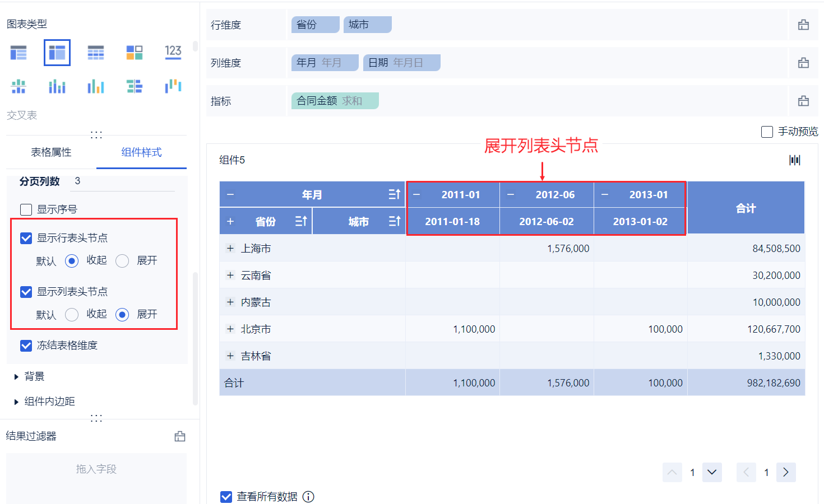The width and height of the screenshot is (824, 504).
Task: Uncheck 显示行表头节点 checkbox
Action: click(26, 238)
